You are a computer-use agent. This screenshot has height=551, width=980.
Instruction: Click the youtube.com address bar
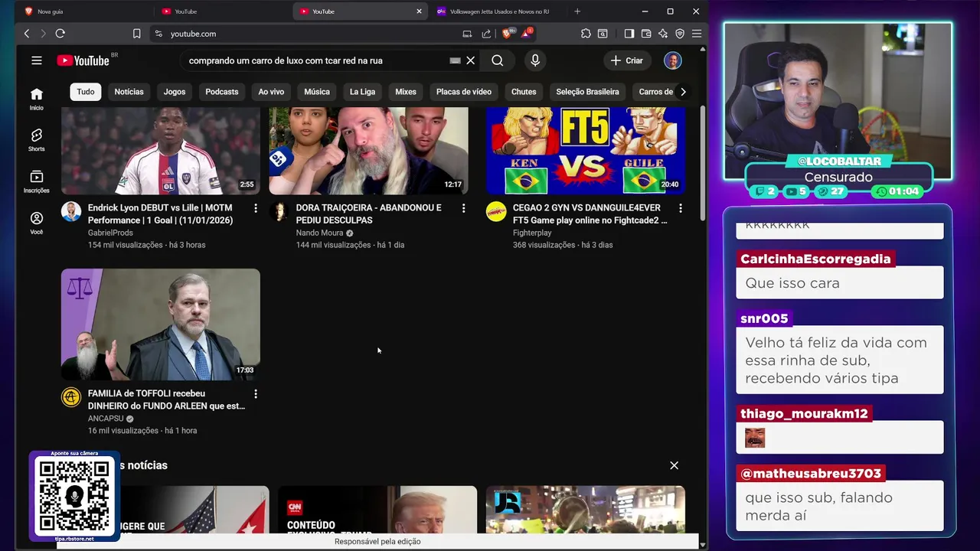[x=306, y=34]
